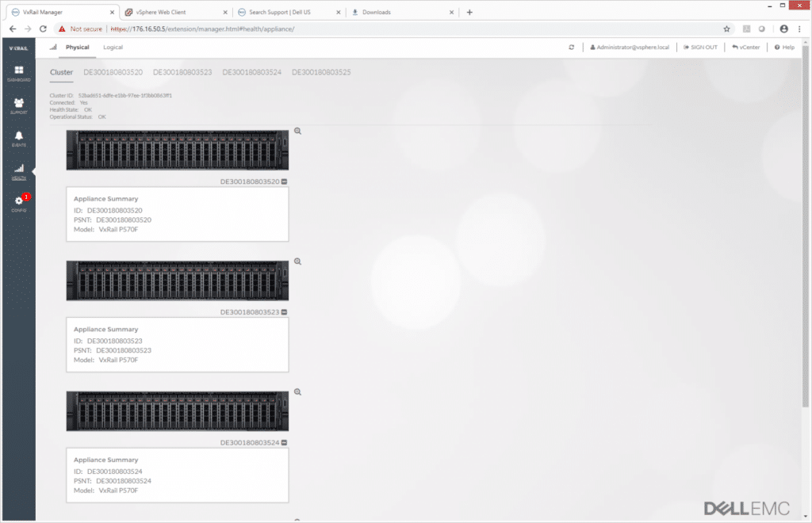Switch to the Physical tab

(77, 47)
